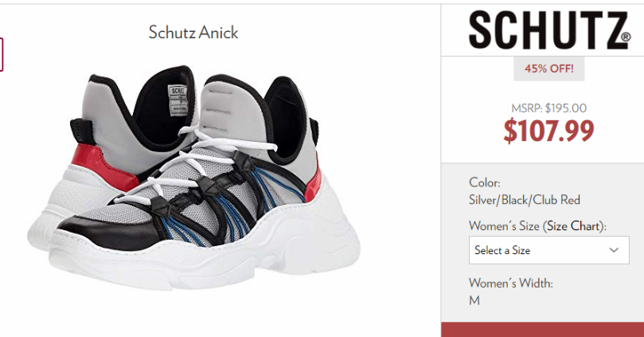Screen dimensions: 644x337
Task: Click the MSRP: $195.00 text
Action: tap(548, 108)
